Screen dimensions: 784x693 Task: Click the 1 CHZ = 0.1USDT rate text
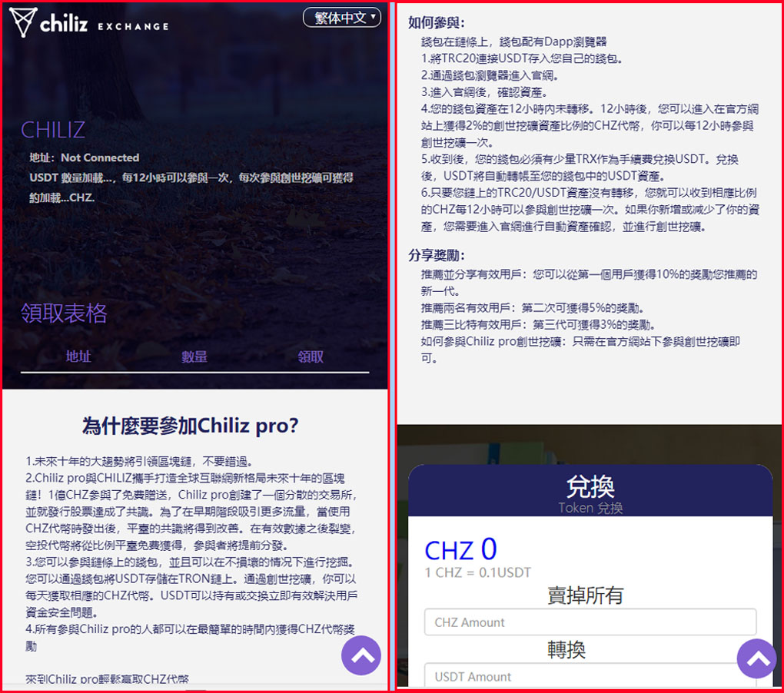click(478, 572)
